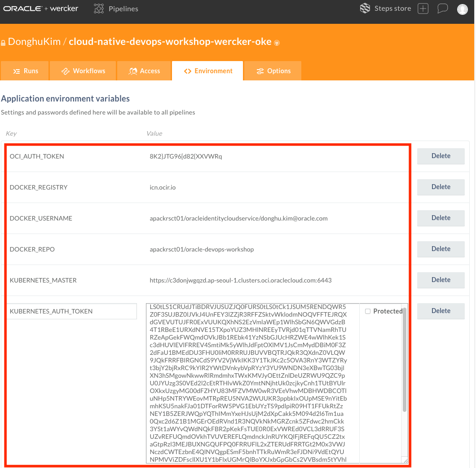This screenshot has height=468, width=476.
Task: Click the Key column header
Action: [11, 133]
